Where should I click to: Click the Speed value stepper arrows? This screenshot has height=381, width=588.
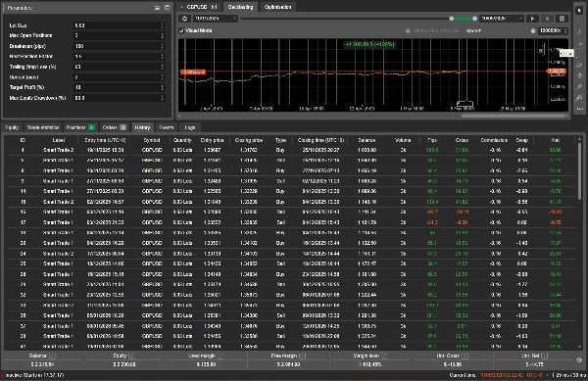click(x=565, y=30)
